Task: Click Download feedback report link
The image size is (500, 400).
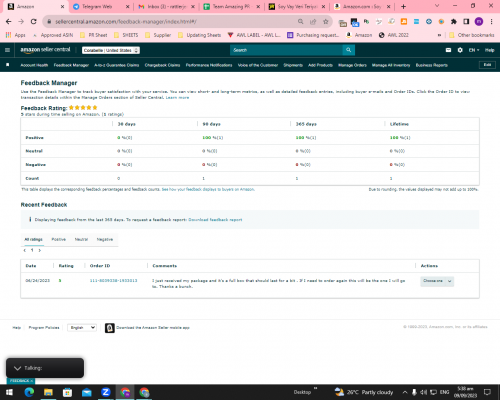Action: point(215,220)
